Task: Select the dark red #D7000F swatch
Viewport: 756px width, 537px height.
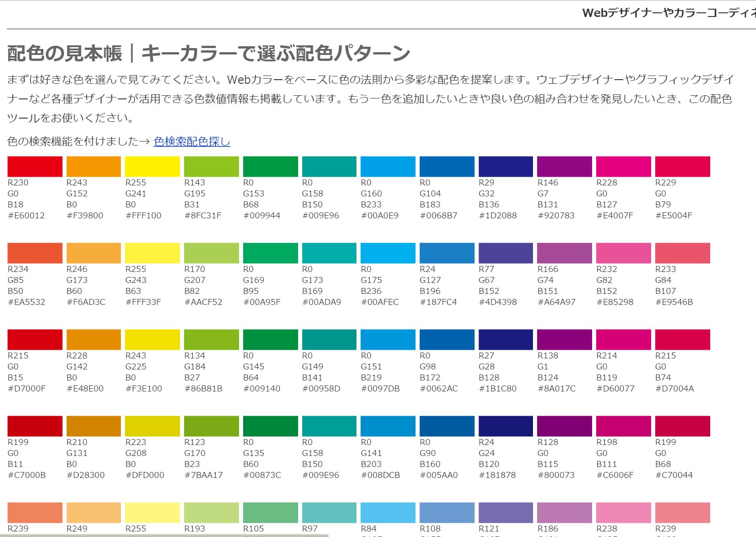Action: pyautogui.click(x=35, y=340)
